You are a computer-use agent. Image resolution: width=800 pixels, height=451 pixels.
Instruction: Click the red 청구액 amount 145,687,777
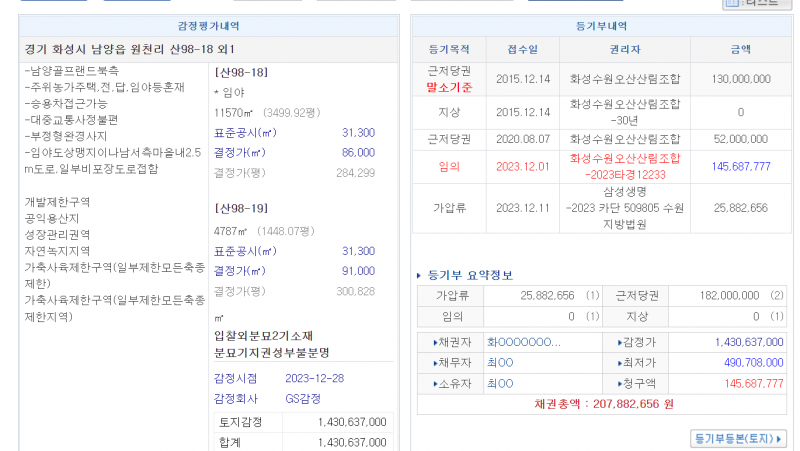coord(744,383)
